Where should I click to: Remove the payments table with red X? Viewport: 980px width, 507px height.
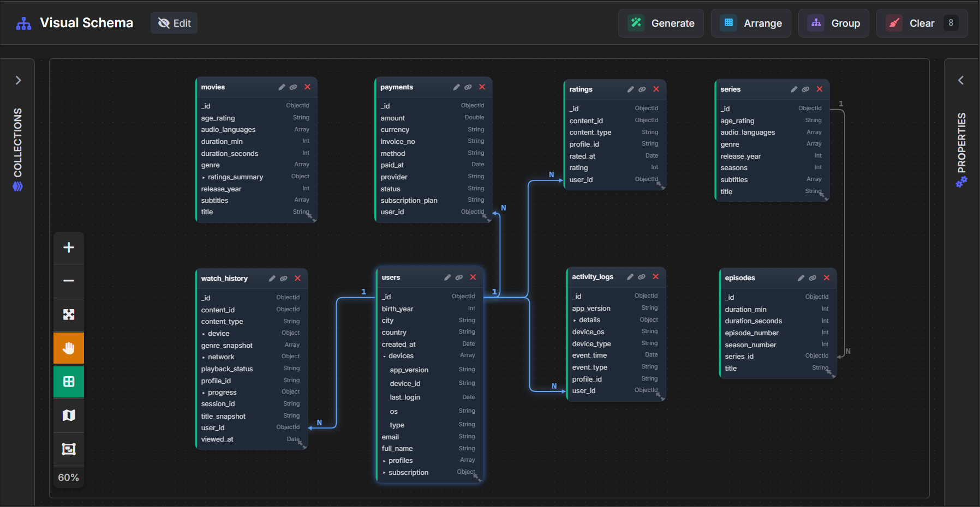pyautogui.click(x=482, y=87)
